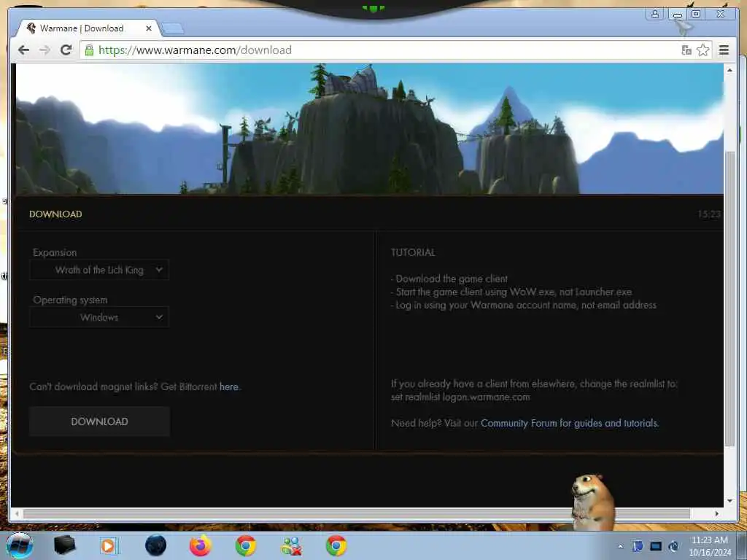Click the DOWNLOAD section heading
Screen dimensions: 747x560
tap(55, 214)
